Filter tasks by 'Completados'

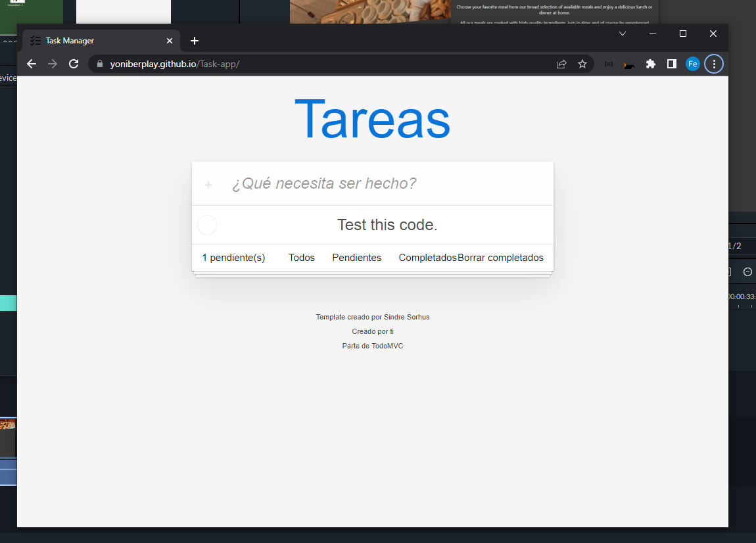tap(427, 258)
